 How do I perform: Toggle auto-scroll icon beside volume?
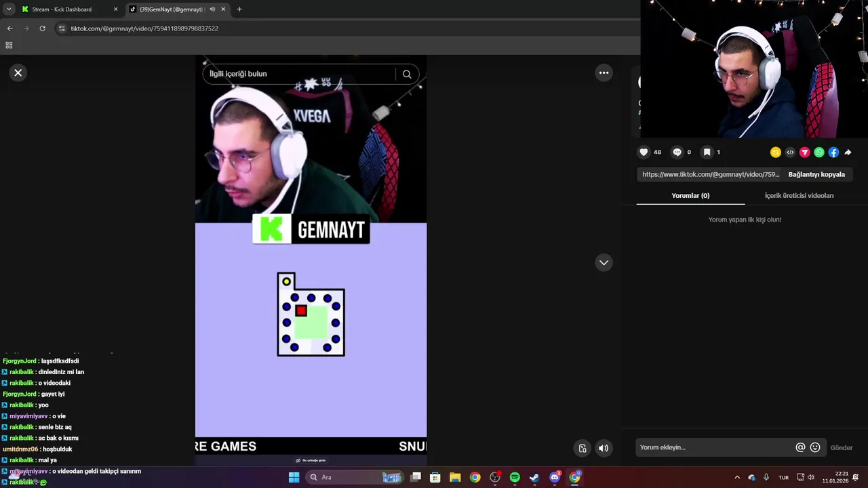click(583, 448)
